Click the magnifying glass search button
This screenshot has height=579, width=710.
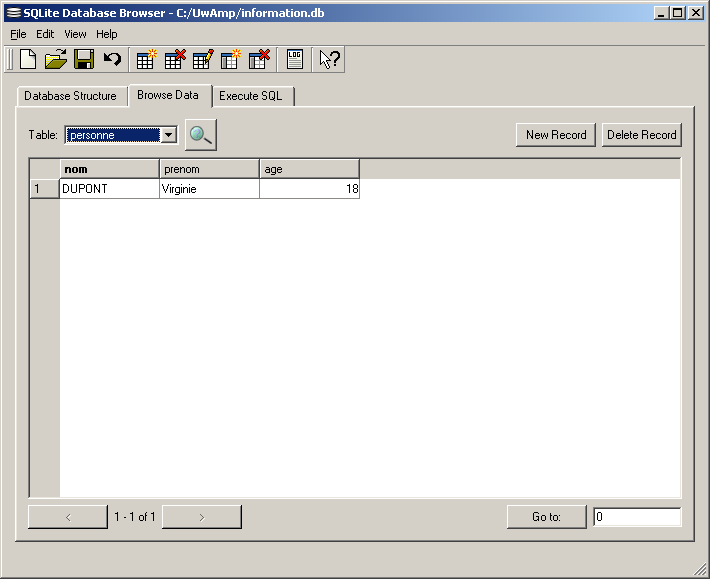(x=201, y=135)
